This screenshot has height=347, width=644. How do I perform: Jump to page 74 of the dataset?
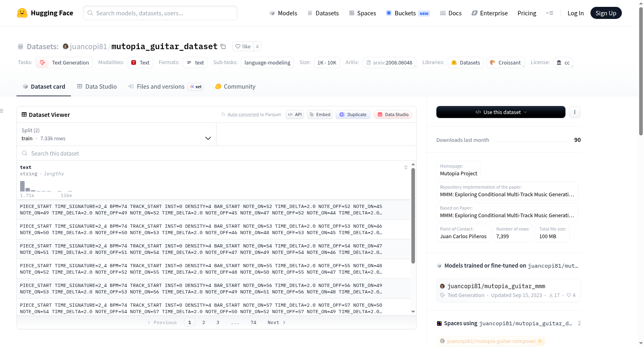pyautogui.click(x=254, y=322)
